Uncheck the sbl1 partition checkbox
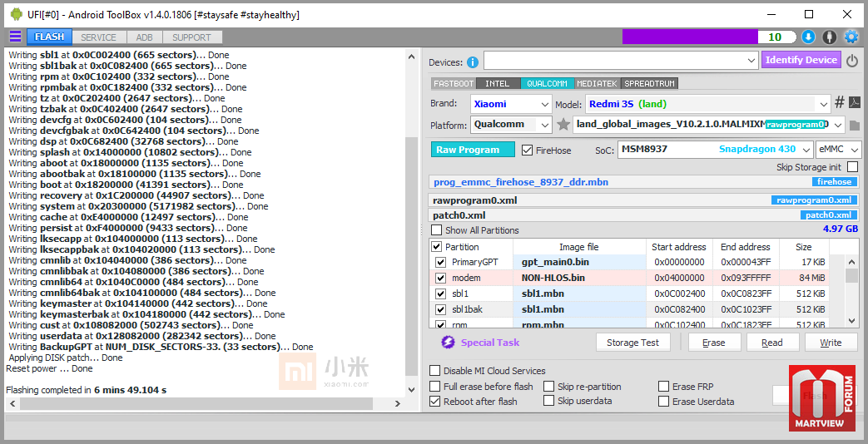This screenshot has width=868, height=444. tap(440, 294)
